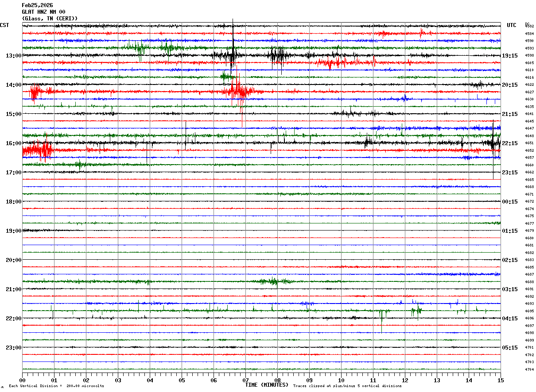This screenshot has width=536, height=392.
Task: Click the DC offset value 4688
Action: pos(529,282)
